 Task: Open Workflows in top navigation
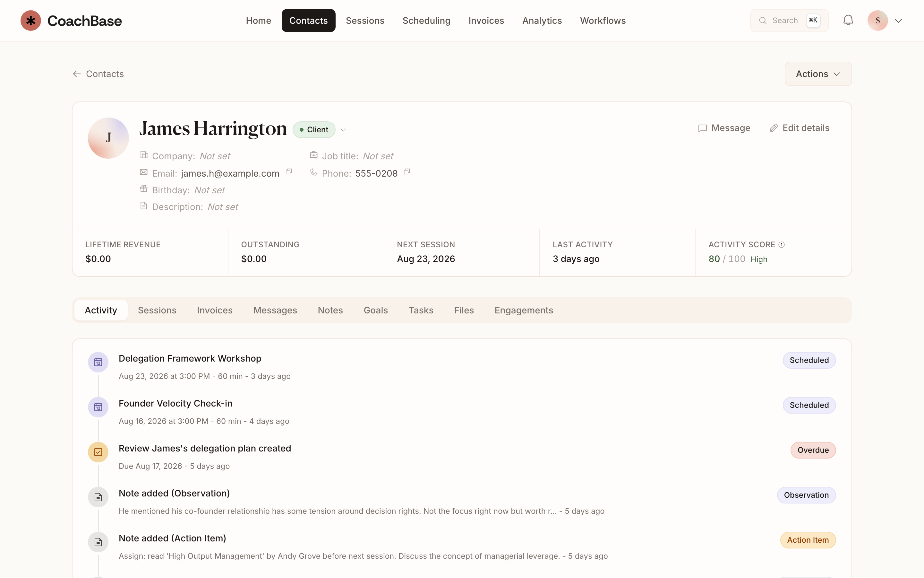[603, 21]
